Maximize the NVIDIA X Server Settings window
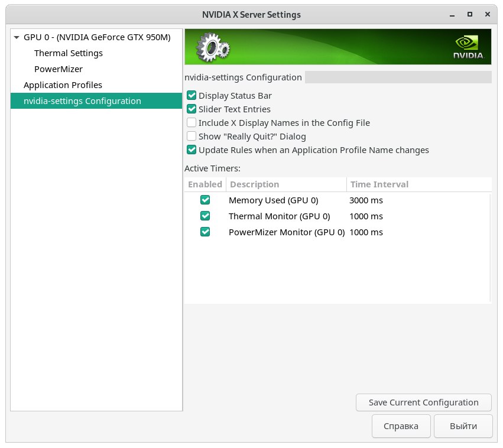 [x=470, y=14]
